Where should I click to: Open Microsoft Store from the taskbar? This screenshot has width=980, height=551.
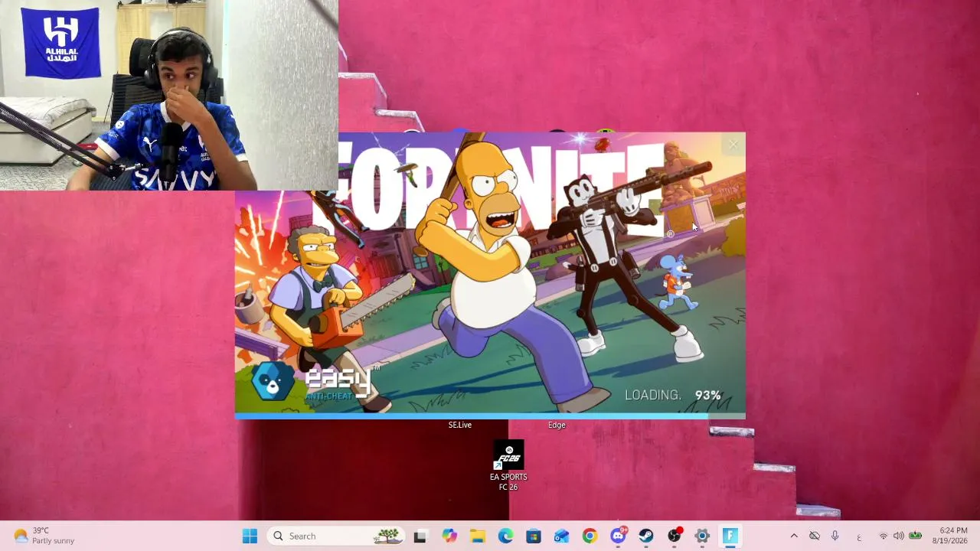pyautogui.click(x=534, y=536)
